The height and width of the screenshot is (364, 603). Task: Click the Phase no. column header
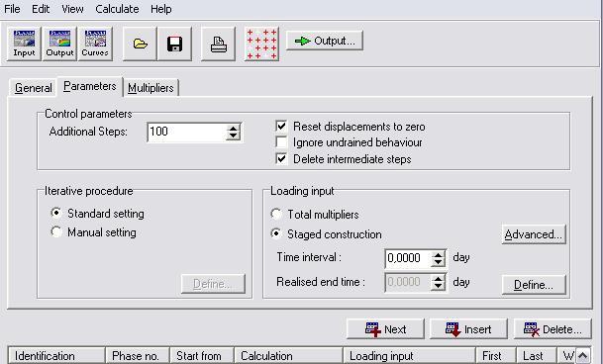point(138,355)
